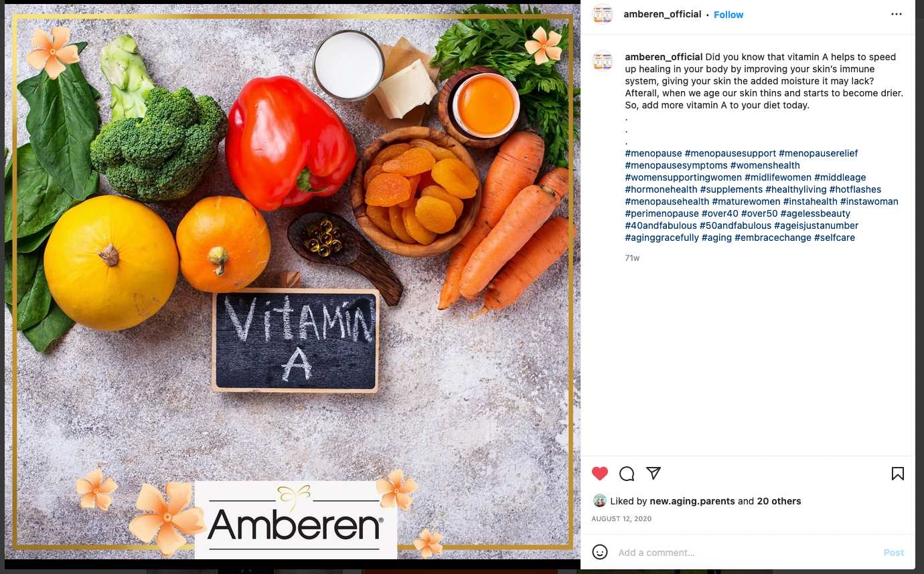Save post with bookmark icon

pyautogui.click(x=898, y=474)
